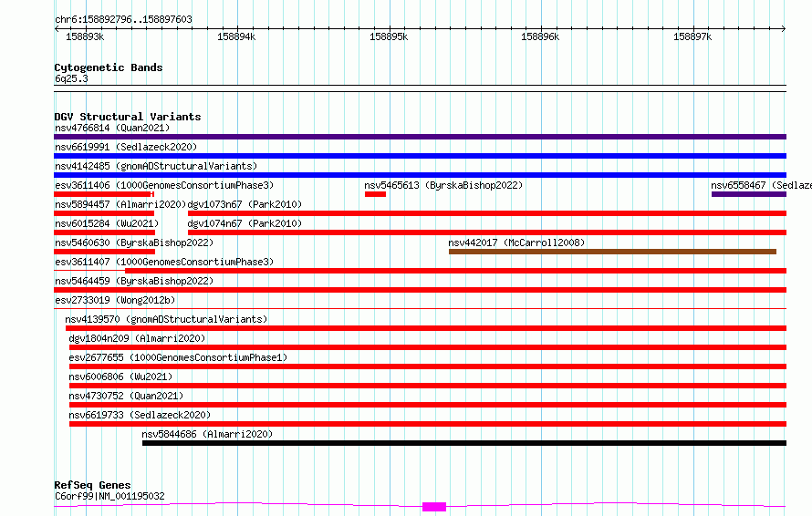Select the dark purple nsv4766814 variant bar
The height and width of the screenshot is (516, 812).
pyautogui.click(x=420, y=137)
